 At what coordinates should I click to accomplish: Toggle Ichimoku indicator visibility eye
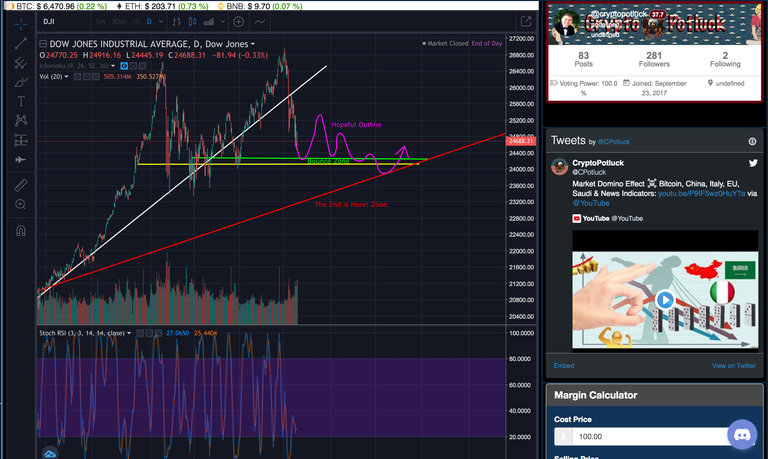pos(124,66)
